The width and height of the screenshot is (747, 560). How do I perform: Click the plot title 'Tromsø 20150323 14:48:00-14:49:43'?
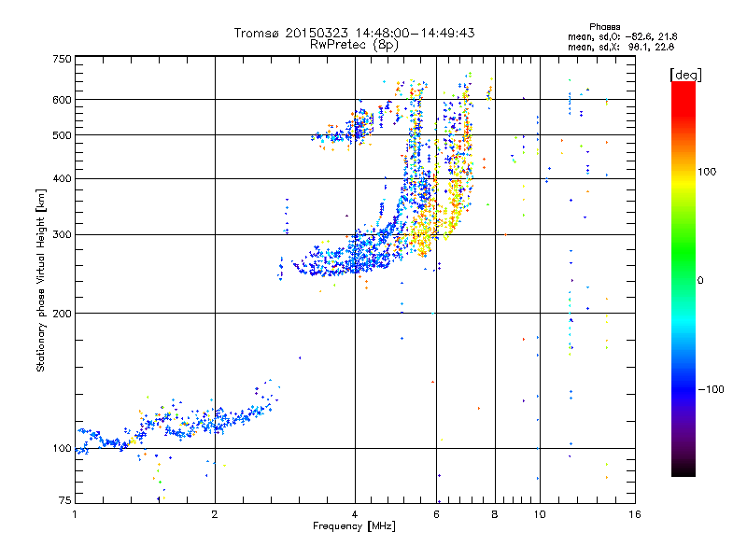(x=354, y=33)
